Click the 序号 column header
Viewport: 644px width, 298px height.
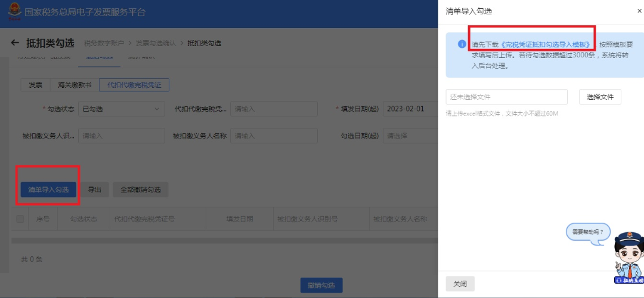(43, 219)
